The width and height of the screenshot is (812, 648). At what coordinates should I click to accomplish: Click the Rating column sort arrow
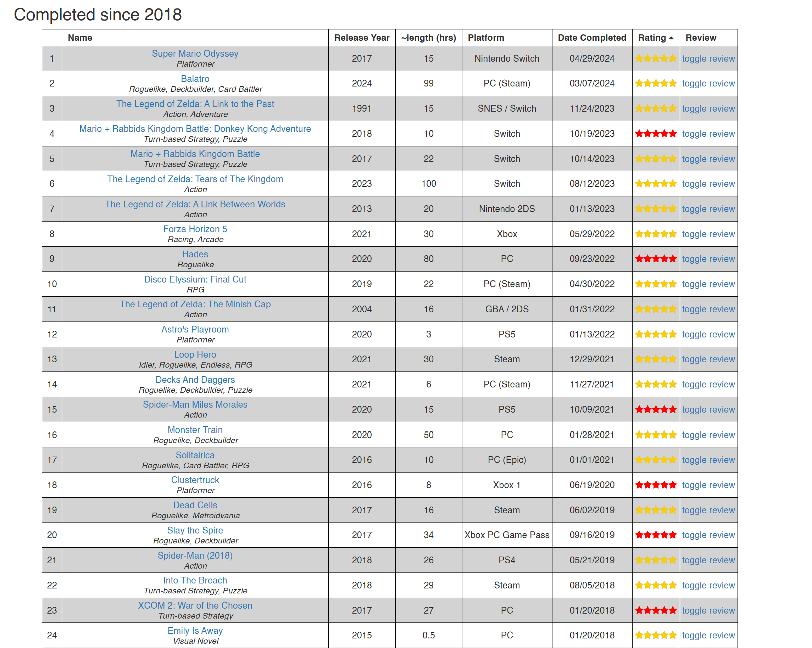[671, 38]
